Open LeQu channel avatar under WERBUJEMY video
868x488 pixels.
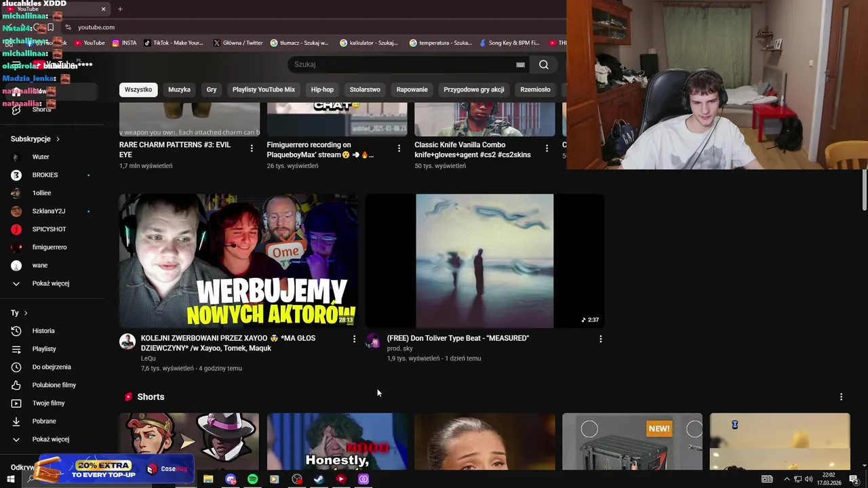(127, 342)
